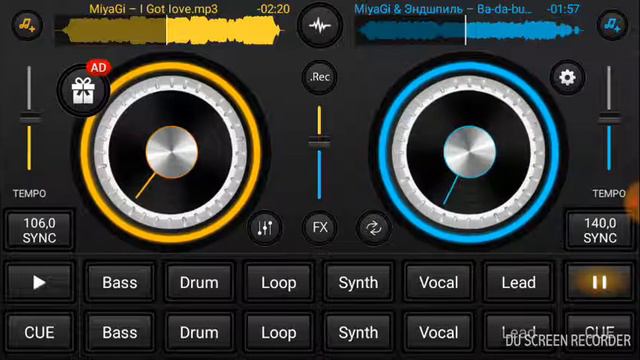This screenshot has width=640, height=360.
Task: Trigger the top row Synth pad
Action: coord(358,282)
